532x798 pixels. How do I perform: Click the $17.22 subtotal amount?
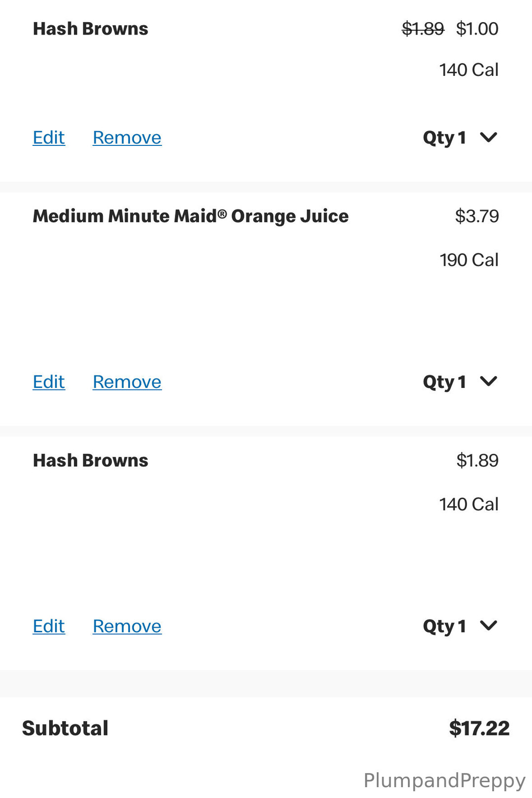tap(479, 728)
